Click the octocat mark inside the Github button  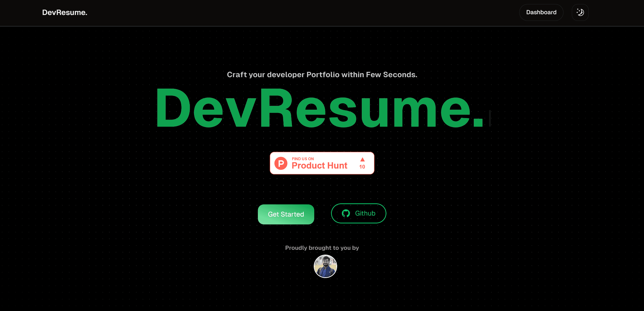click(x=346, y=214)
